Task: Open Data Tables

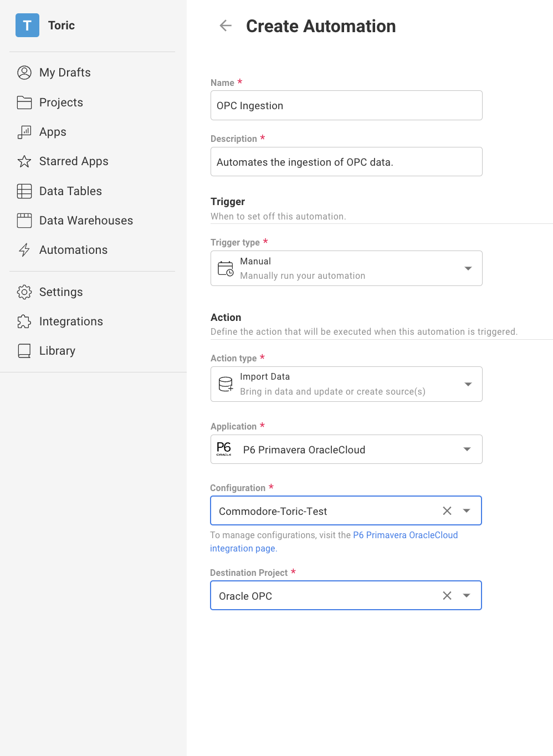Action: pos(70,191)
